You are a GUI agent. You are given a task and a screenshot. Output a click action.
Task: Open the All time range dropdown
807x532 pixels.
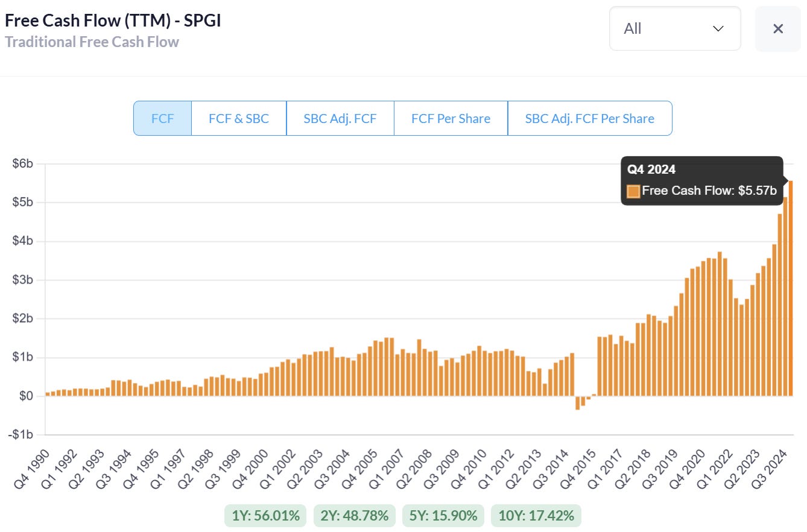pyautogui.click(x=675, y=29)
